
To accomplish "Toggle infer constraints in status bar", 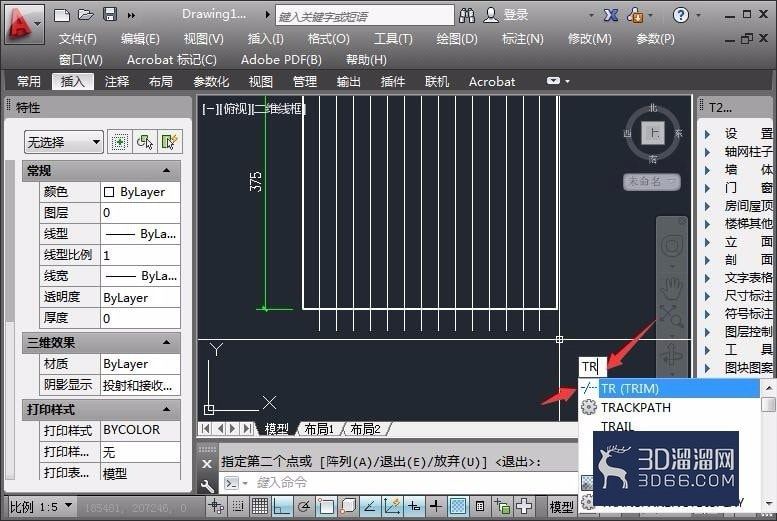I will click(x=216, y=506).
